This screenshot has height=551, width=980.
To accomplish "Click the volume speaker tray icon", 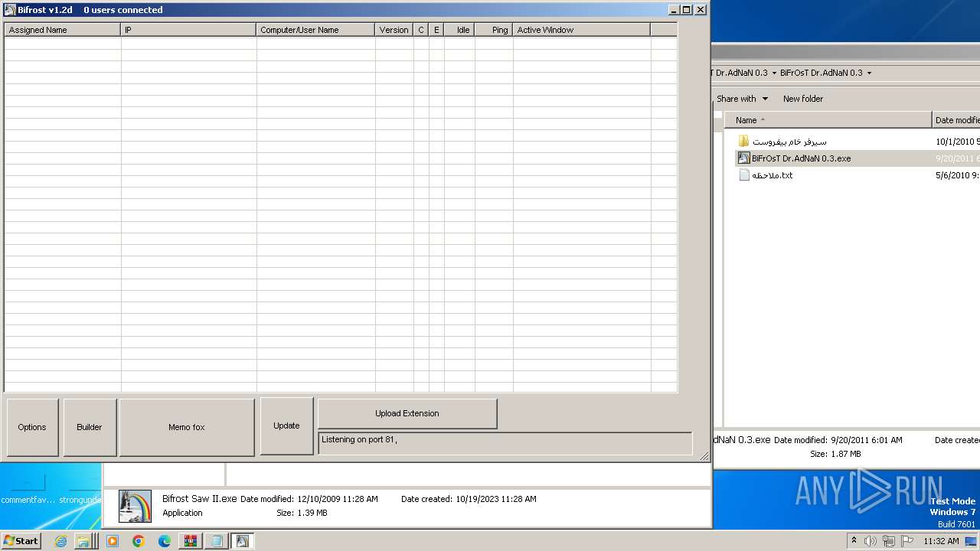I will click(x=870, y=541).
